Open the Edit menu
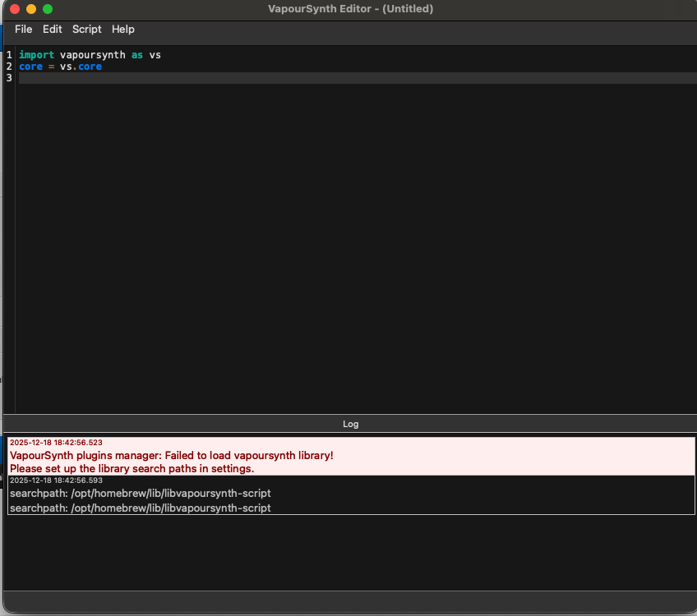Screen dimensions: 697x616 pos(53,30)
